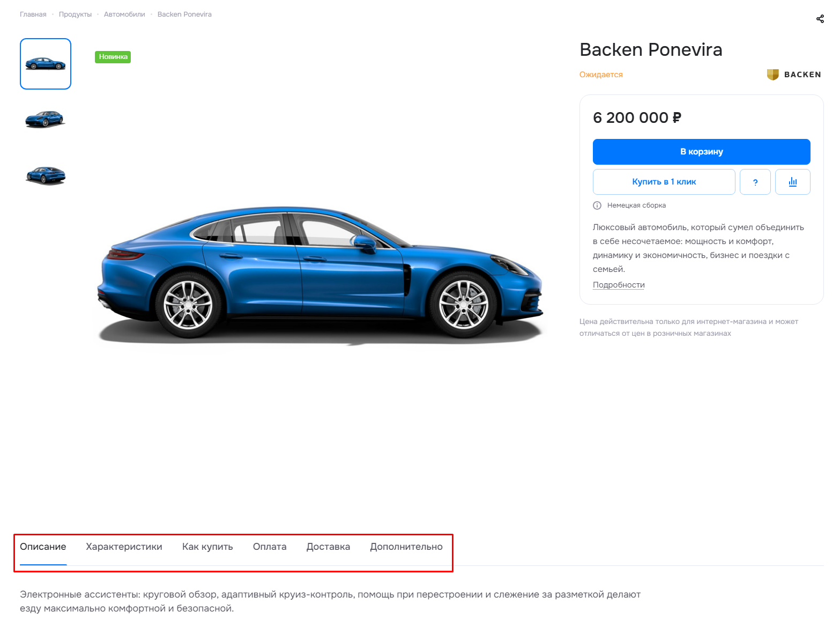Click the question mark button

pyautogui.click(x=755, y=182)
